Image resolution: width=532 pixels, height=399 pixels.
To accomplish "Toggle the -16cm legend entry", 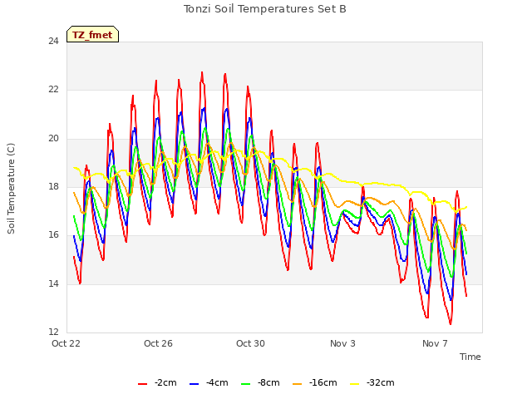I will pyautogui.click(x=314, y=383).
